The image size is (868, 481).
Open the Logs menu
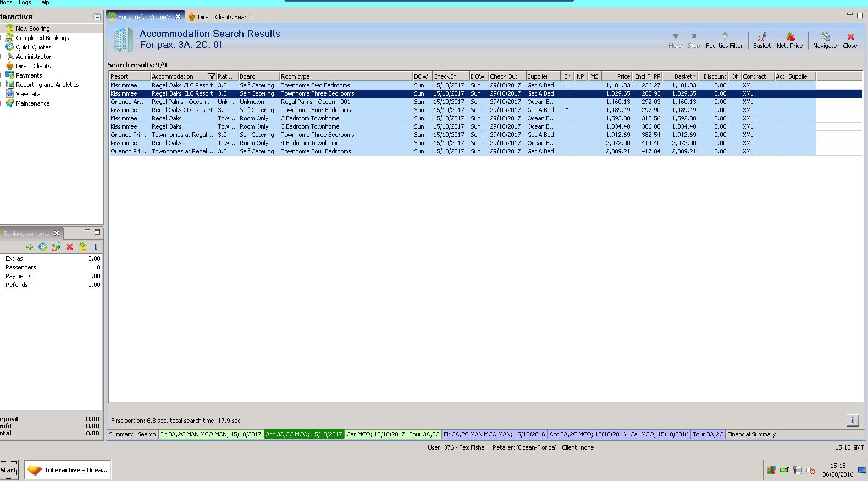click(25, 3)
